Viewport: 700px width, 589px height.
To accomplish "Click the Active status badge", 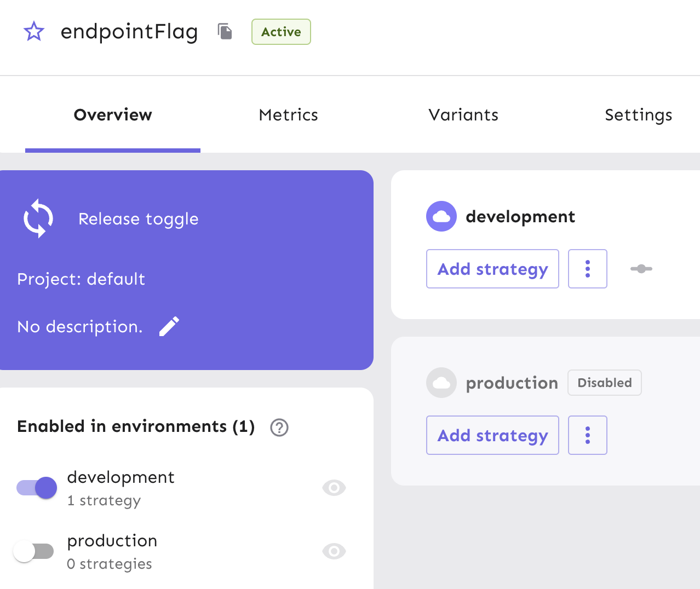I will tap(281, 32).
